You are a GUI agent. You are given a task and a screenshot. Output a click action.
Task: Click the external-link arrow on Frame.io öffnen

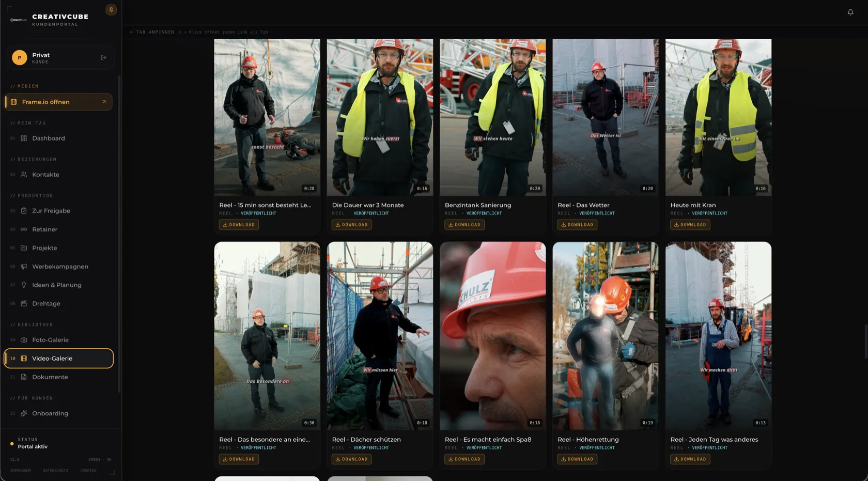[x=104, y=102]
